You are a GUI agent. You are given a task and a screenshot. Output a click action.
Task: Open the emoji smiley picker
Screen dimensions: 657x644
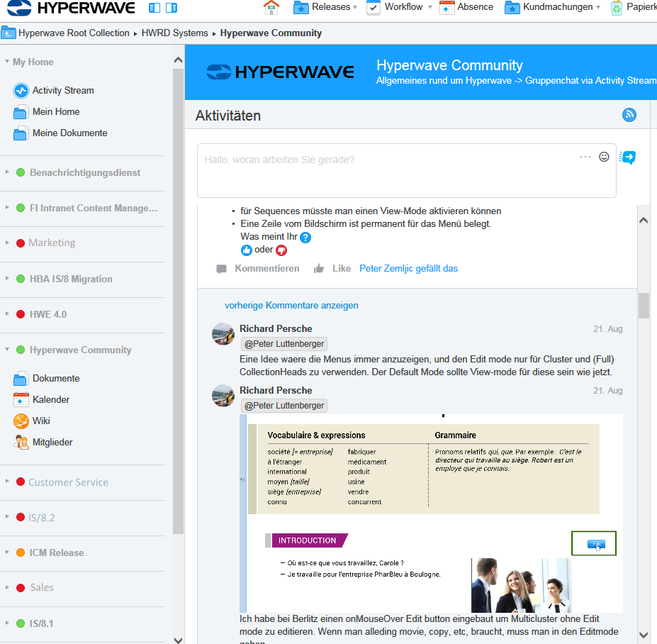(604, 157)
